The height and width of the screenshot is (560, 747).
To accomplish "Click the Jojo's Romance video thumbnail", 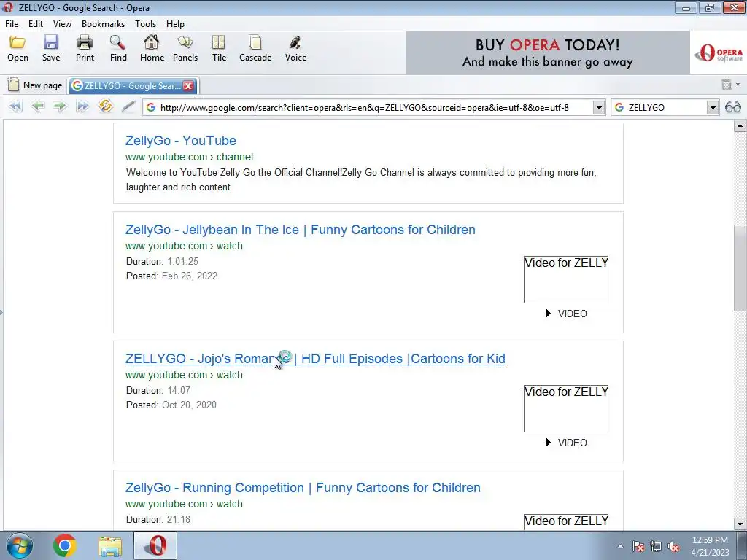I will point(565,408).
